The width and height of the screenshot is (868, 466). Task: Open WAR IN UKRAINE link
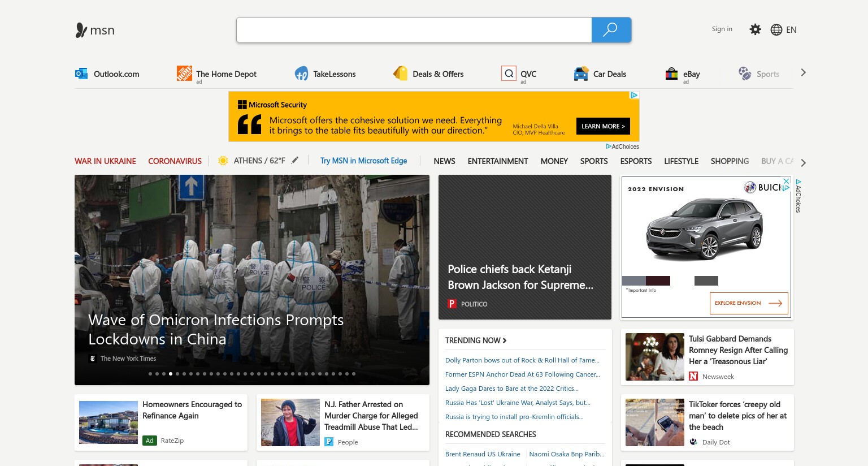pos(105,161)
